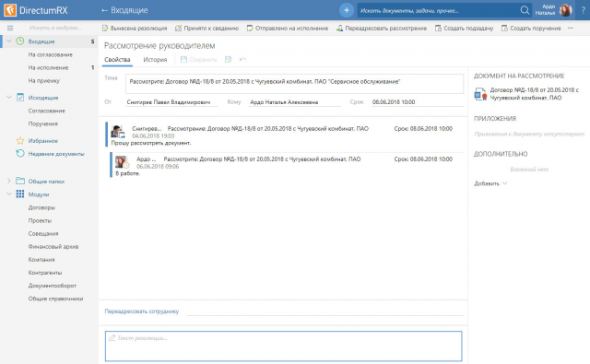The image size is (590, 364).
Task: Click the Текст резолюции text area
Action: point(283,346)
